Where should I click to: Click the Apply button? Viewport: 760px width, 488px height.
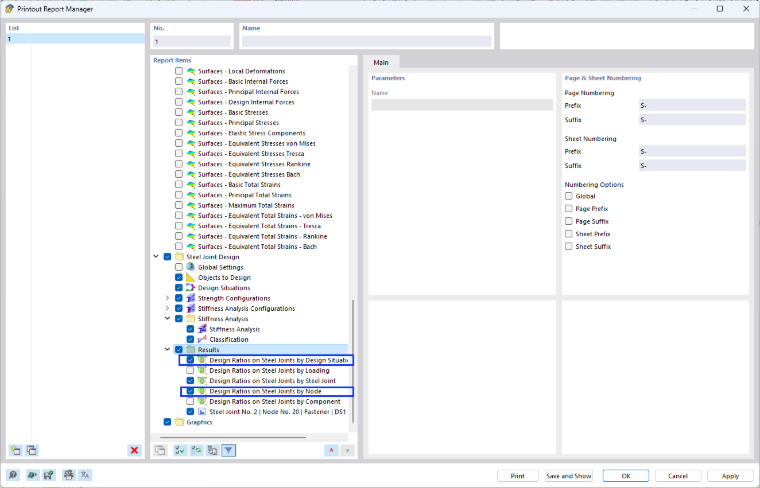coord(730,476)
